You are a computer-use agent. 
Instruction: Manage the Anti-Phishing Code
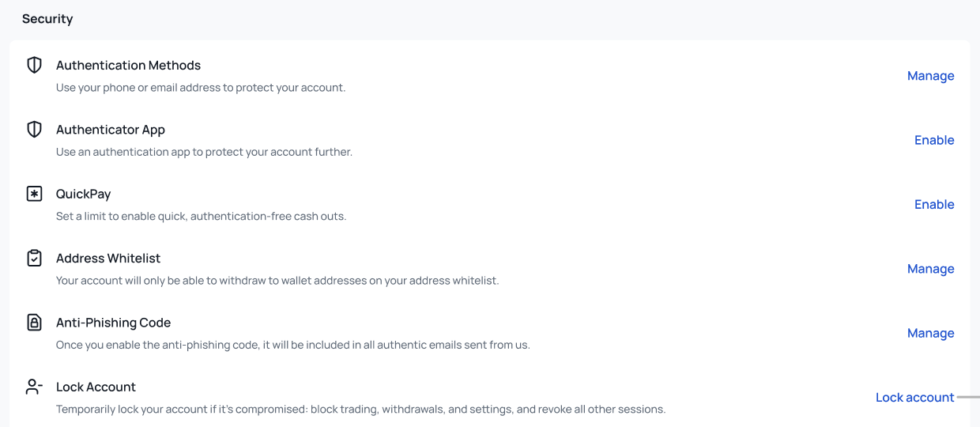930,333
